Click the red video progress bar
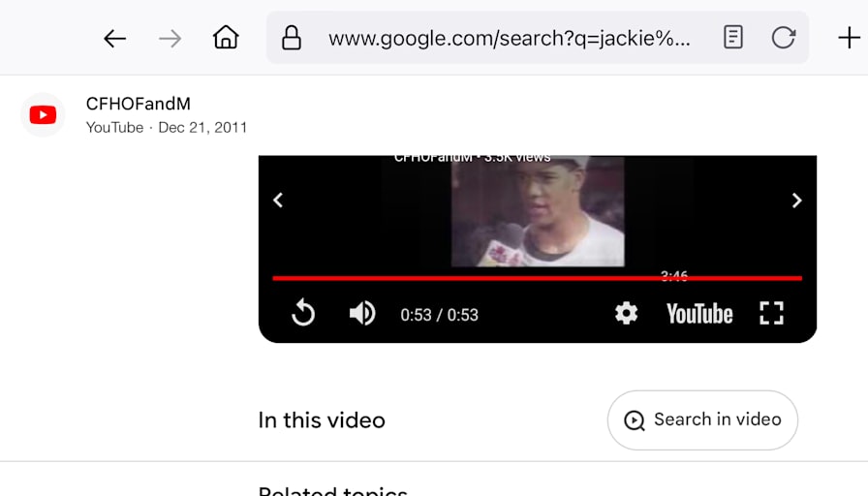 click(x=537, y=278)
